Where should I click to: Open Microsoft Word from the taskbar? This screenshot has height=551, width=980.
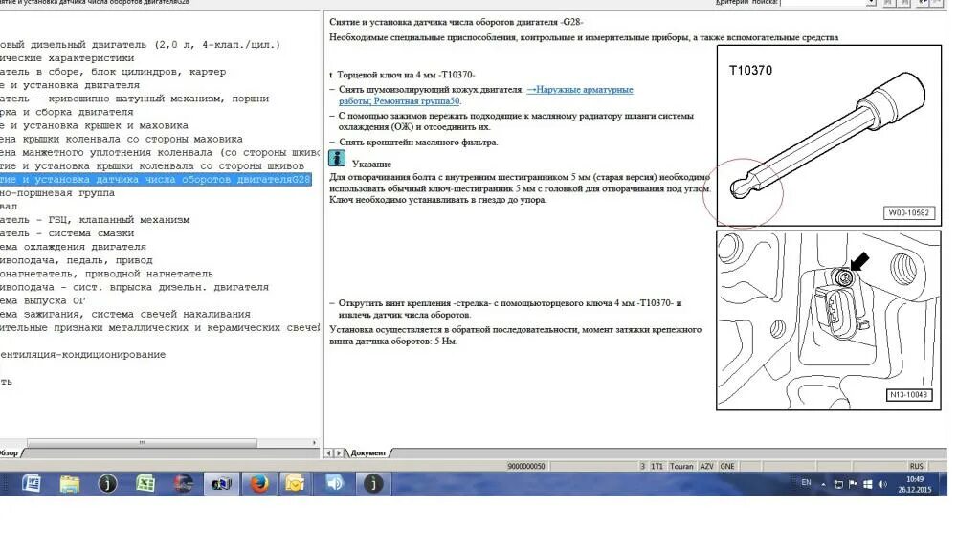click(32, 483)
